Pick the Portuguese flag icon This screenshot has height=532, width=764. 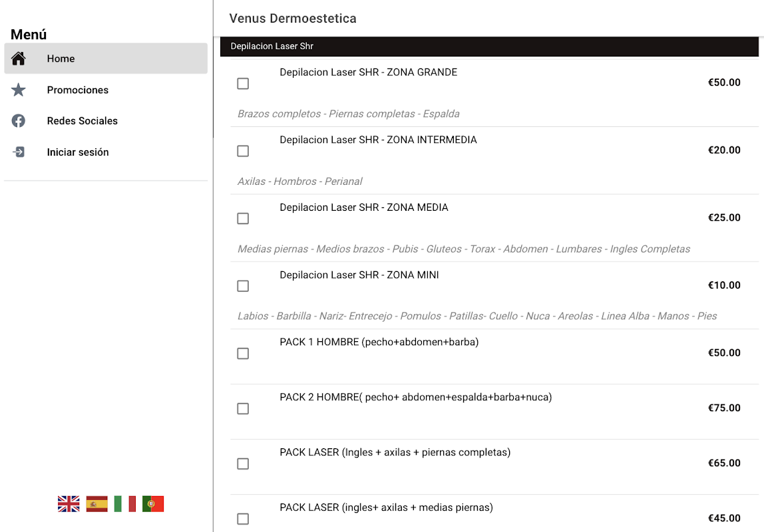click(153, 504)
